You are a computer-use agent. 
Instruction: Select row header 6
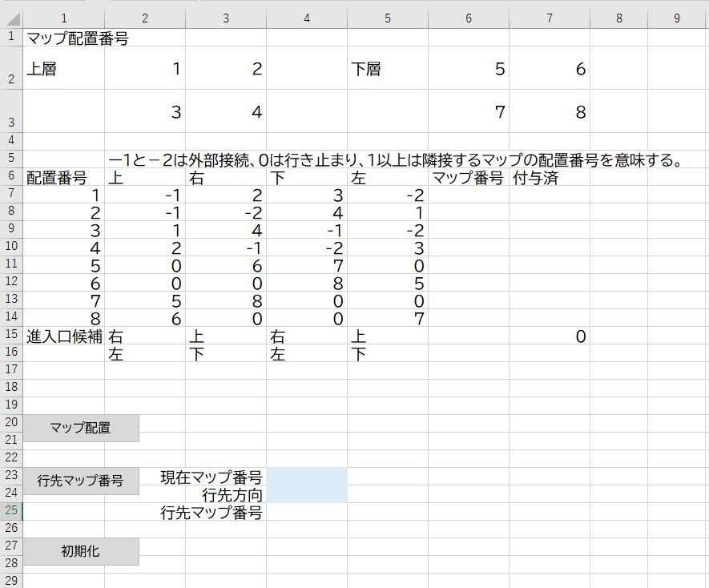(11, 177)
